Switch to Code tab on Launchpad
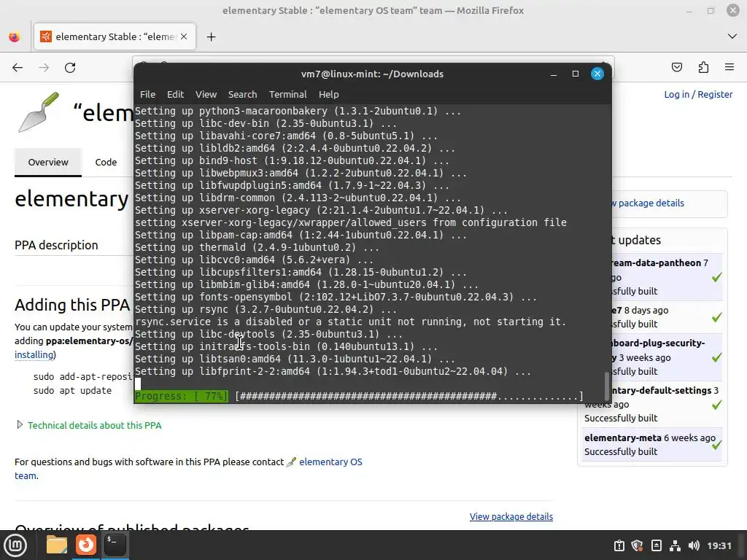 tap(106, 162)
